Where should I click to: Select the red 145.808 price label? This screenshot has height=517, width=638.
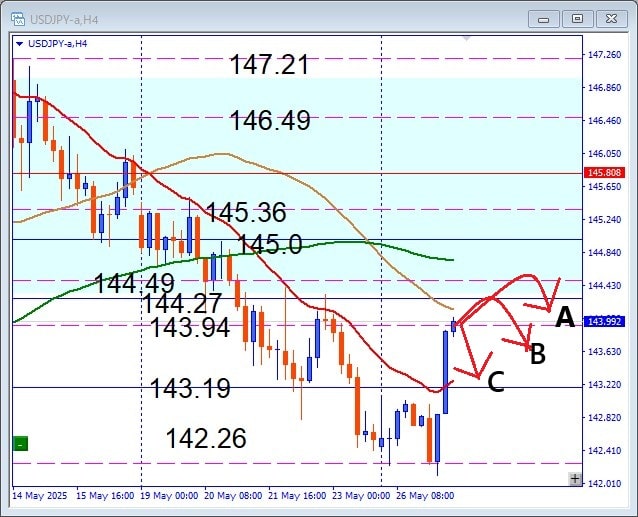(604, 172)
